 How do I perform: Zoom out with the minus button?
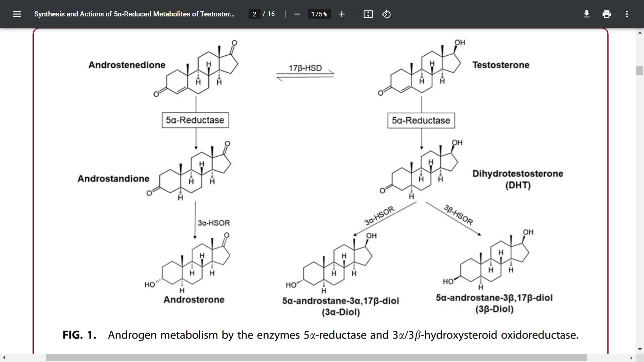coord(297,14)
